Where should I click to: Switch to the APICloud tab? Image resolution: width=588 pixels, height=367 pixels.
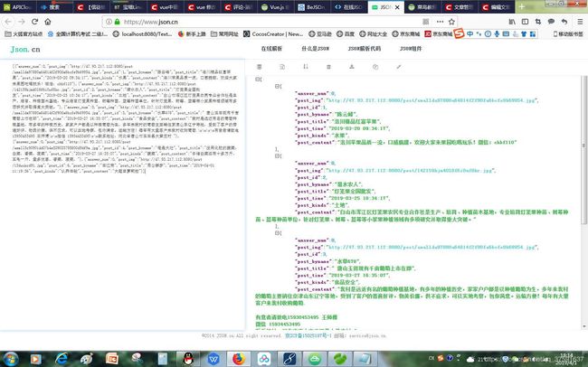(18, 7)
